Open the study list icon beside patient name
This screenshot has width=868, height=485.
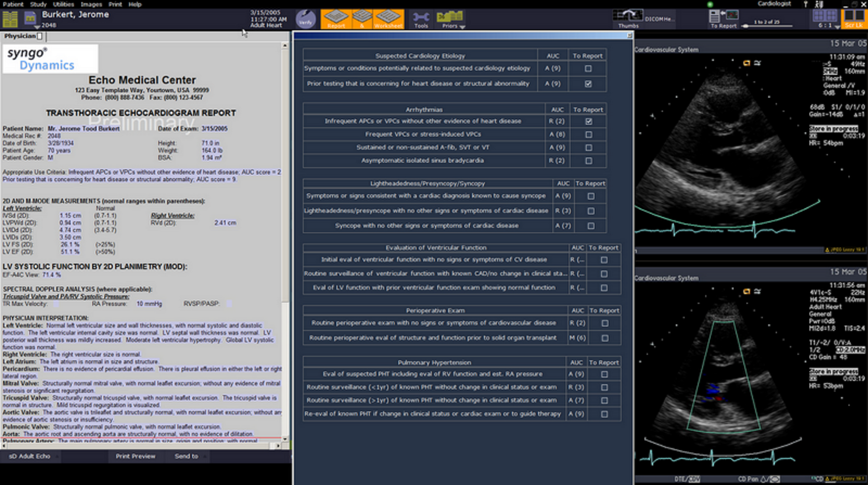pyautogui.click(x=10, y=19)
